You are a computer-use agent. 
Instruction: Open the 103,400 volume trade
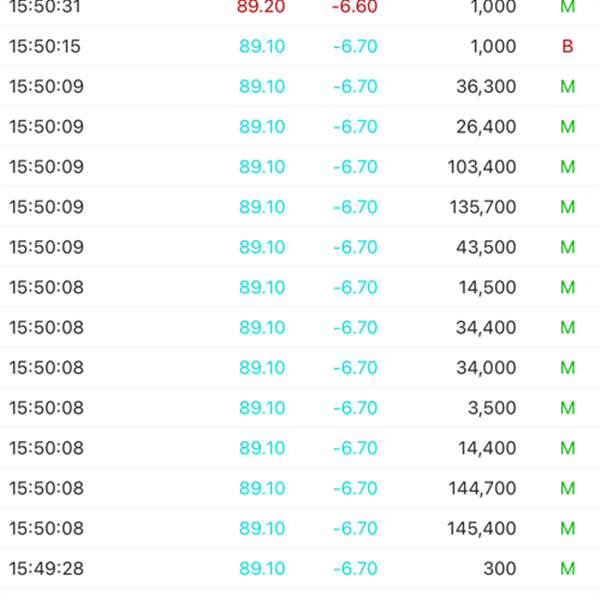(x=482, y=167)
